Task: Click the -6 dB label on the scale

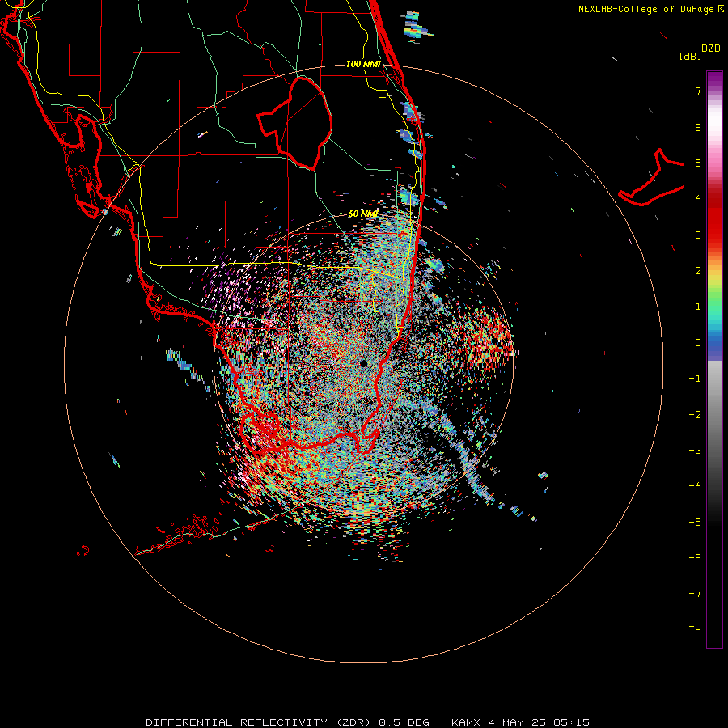Action: tap(695, 557)
